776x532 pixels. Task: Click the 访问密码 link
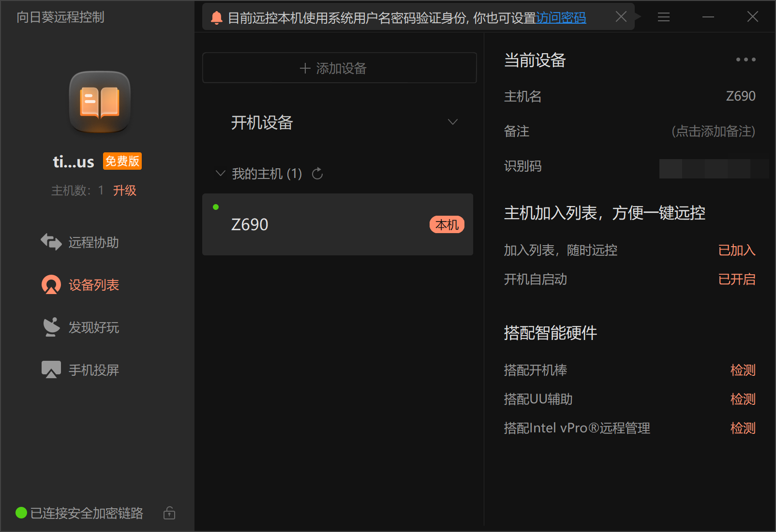pyautogui.click(x=561, y=18)
